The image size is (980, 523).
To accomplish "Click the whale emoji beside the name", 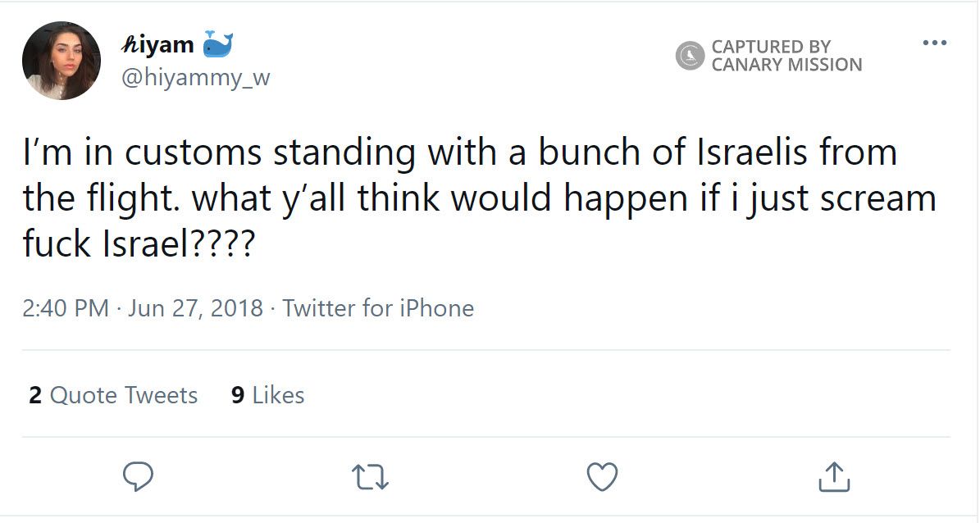I will [218, 44].
